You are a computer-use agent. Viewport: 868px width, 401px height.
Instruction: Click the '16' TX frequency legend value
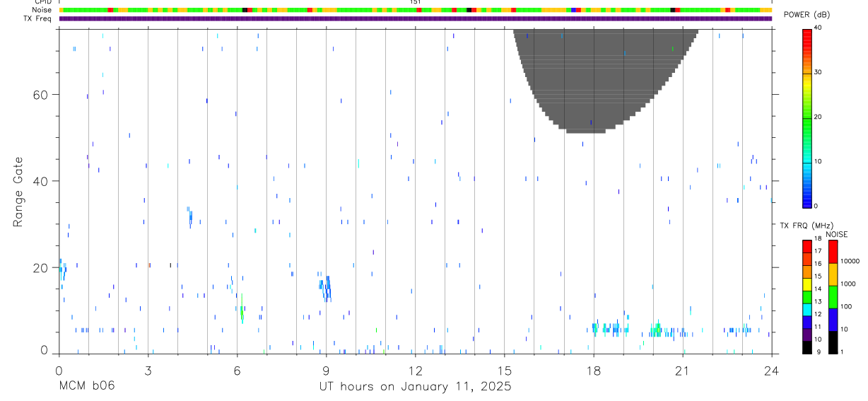[x=817, y=264]
